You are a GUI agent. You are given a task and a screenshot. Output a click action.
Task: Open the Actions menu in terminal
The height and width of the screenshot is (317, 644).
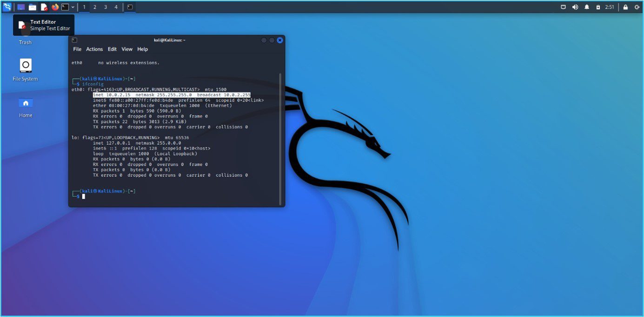pos(94,49)
